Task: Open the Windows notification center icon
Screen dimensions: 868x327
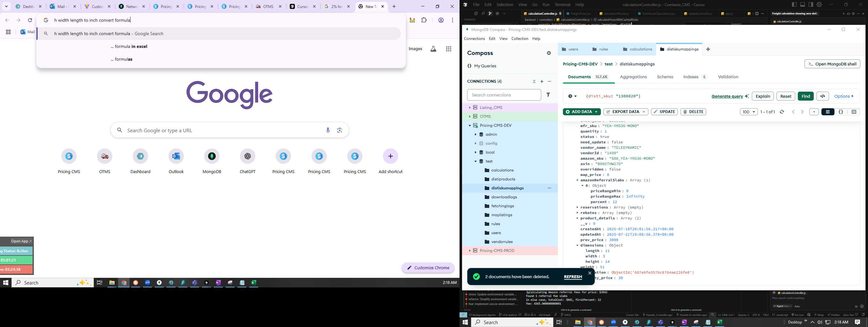Action: [x=857, y=322]
